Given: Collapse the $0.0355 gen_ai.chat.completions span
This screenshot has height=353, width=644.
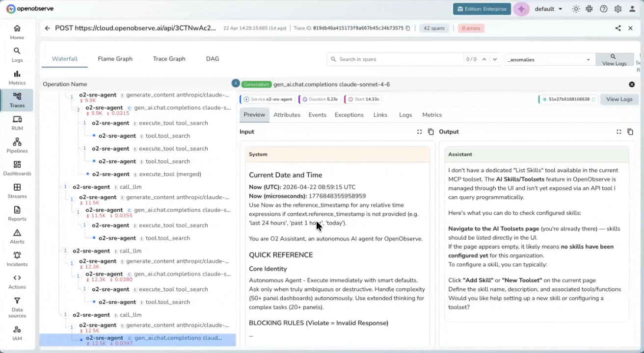Looking at the screenshot, I should (78, 212).
